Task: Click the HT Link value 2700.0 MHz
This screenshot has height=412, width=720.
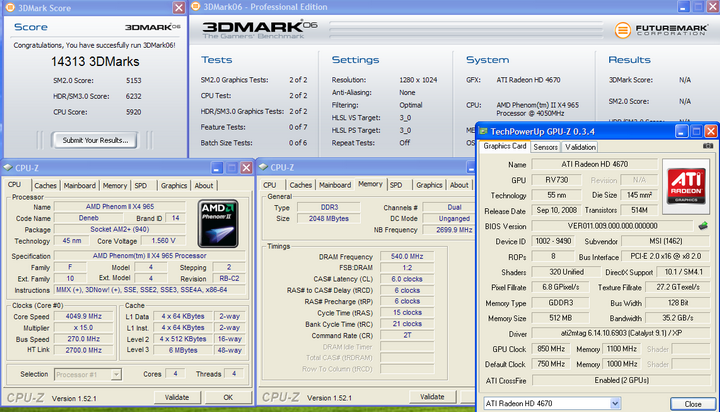Action: (83, 350)
